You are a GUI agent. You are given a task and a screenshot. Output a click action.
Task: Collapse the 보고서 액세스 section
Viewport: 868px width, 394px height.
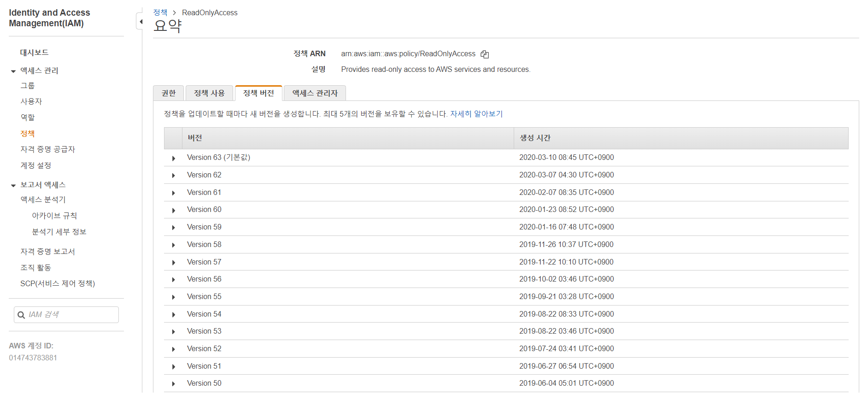pyautogui.click(x=13, y=185)
